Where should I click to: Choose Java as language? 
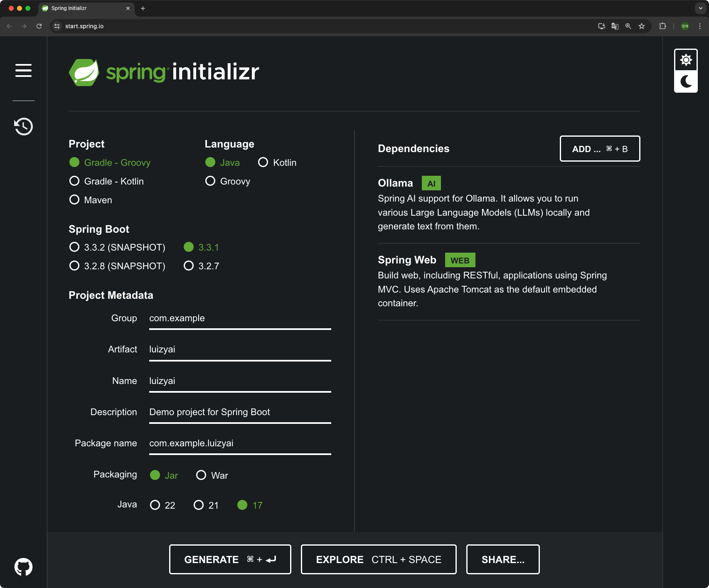click(x=222, y=162)
